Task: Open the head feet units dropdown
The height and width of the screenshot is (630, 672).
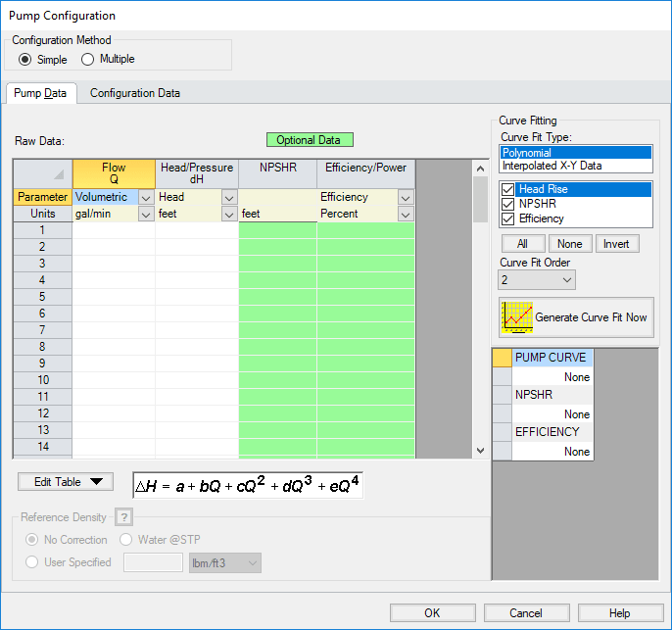Action: pos(229,214)
